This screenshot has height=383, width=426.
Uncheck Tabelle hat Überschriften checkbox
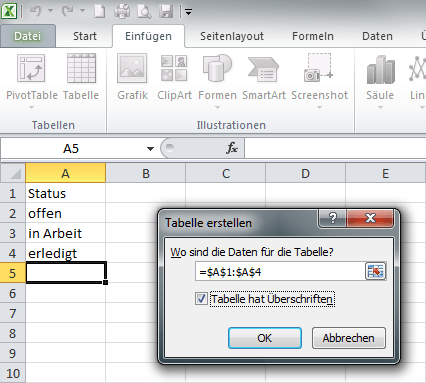point(201,298)
